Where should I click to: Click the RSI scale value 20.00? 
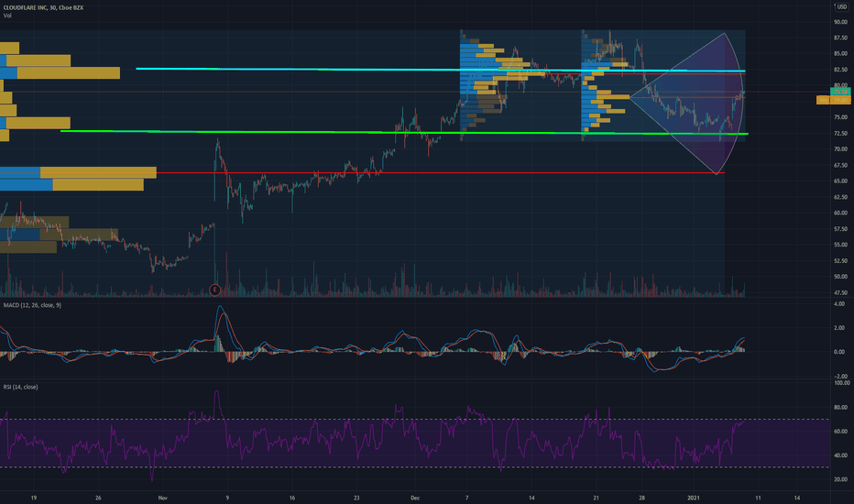tap(840, 479)
